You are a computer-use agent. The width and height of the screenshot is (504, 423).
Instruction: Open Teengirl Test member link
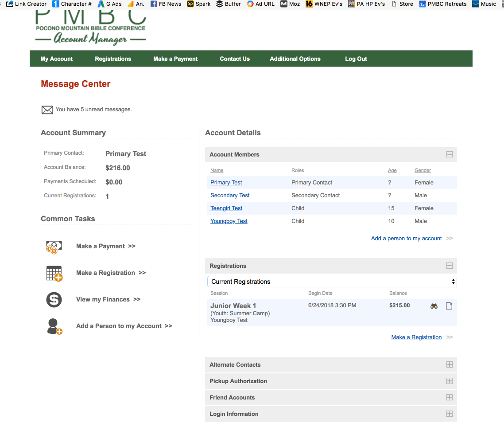tap(226, 208)
